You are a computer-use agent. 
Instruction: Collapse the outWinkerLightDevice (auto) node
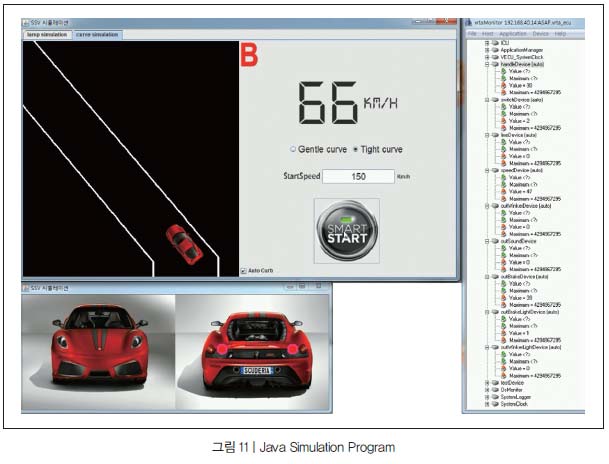tap(487, 347)
